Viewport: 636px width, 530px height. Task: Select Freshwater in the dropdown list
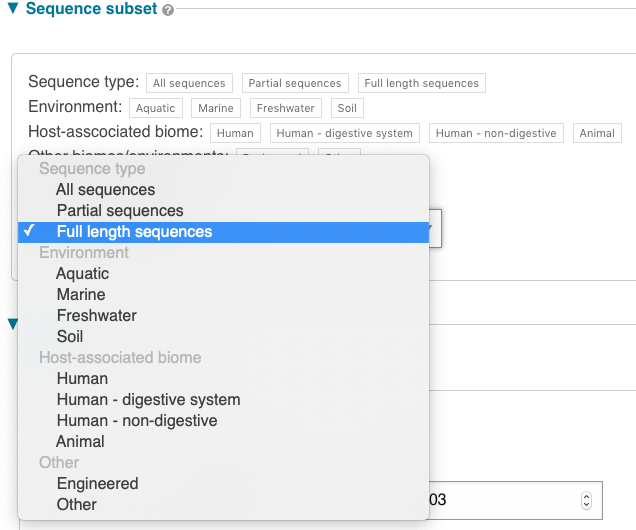(x=223, y=315)
